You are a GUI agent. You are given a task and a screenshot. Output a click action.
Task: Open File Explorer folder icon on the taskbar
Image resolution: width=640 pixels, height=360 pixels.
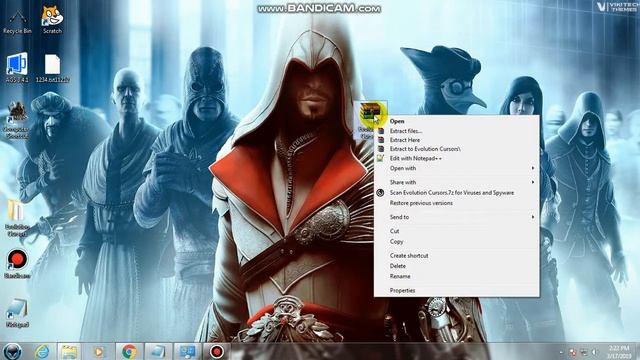tap(69, 351)
